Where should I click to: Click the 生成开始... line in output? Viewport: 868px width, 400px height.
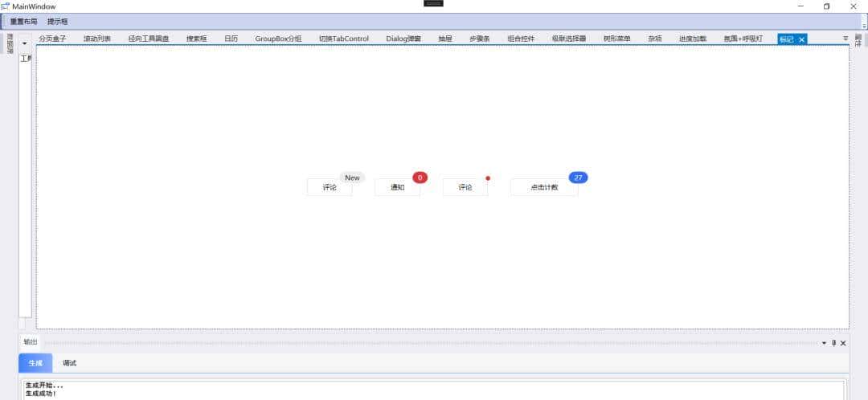43,385
